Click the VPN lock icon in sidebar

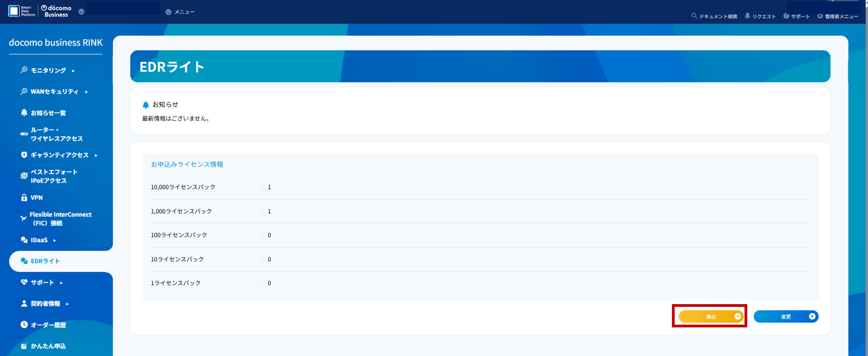click(24, 198)
